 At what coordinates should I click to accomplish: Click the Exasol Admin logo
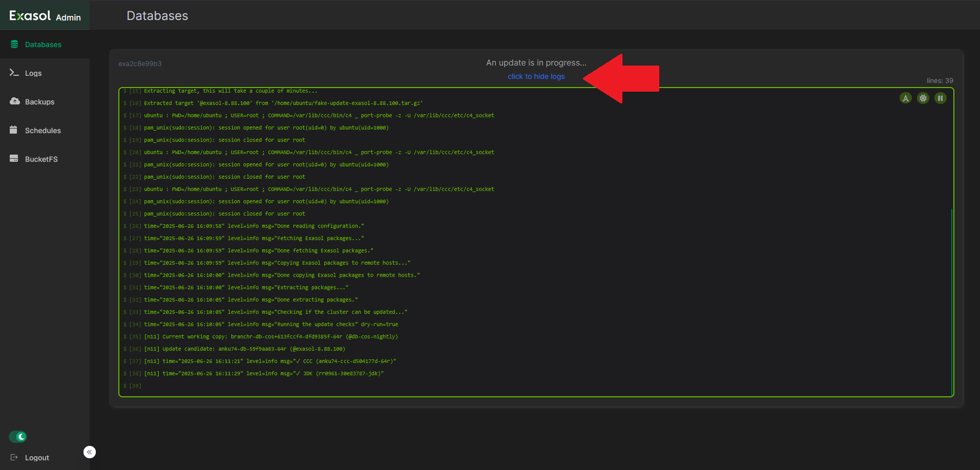coord(45,15)
